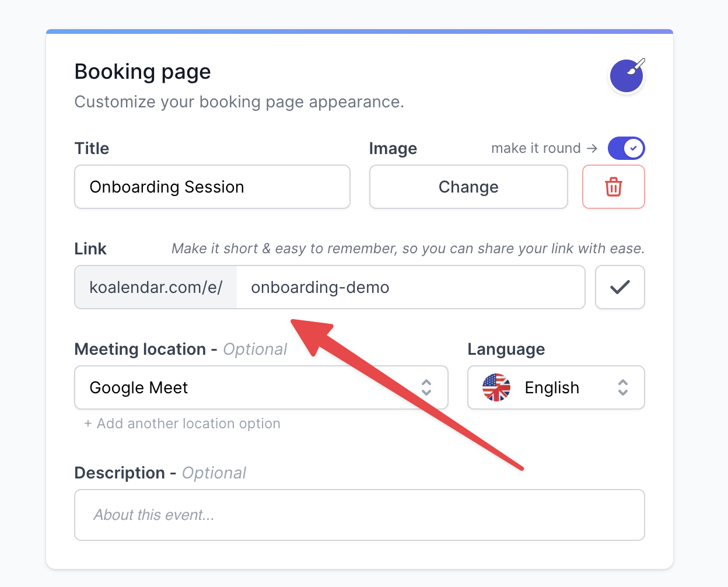Open the booking page color theme picker

[626, 76]
